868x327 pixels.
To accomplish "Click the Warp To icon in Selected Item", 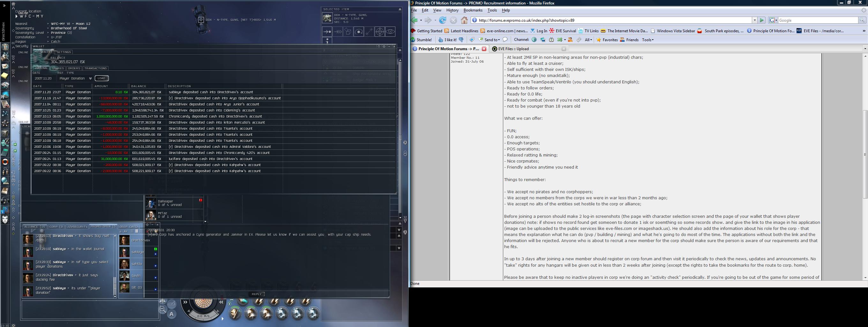I will coord(338,32).
